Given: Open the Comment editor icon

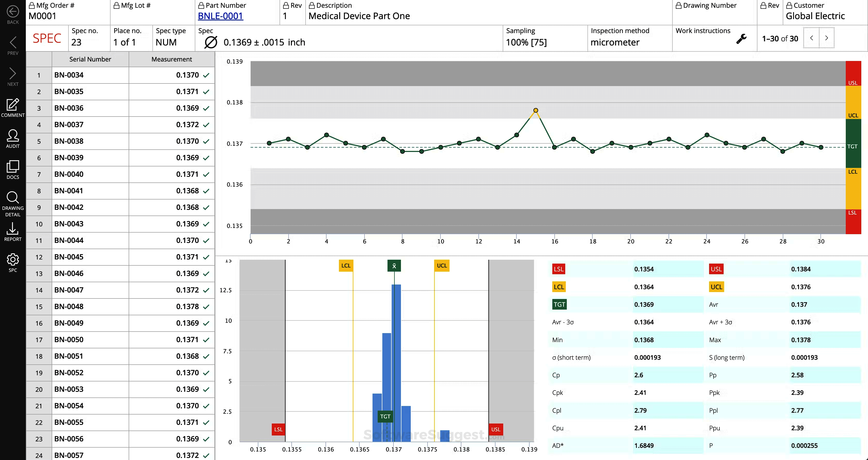Looking at the screenshot, I should coord(13,105).
